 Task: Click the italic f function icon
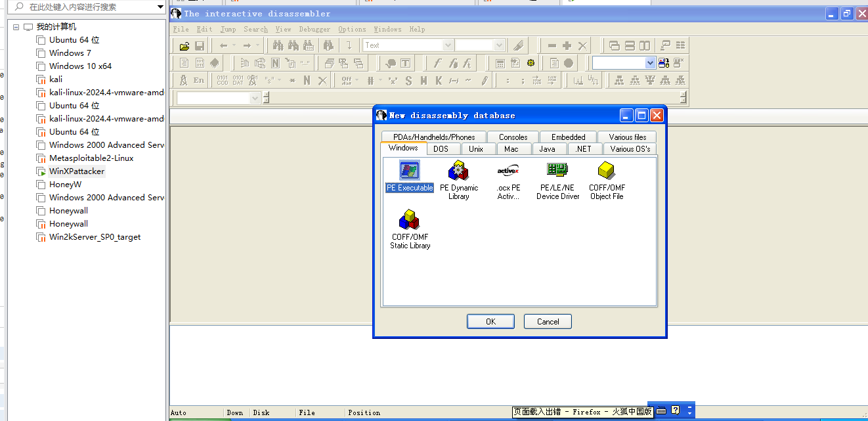pyautogui.click(x=437, y=63)
